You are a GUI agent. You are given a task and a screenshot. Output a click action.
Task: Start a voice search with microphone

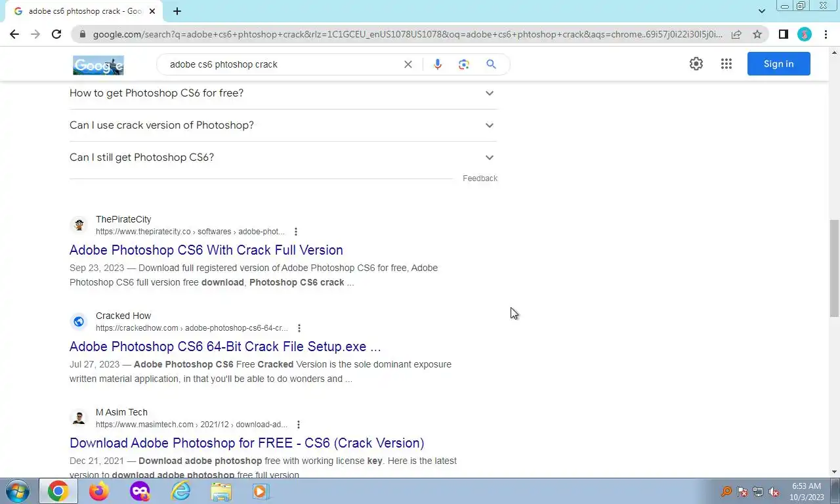coord(438,64)
